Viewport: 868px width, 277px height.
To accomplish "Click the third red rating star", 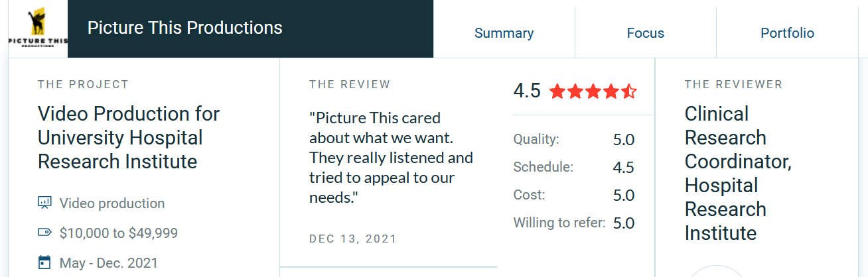I will pos(593,91).
